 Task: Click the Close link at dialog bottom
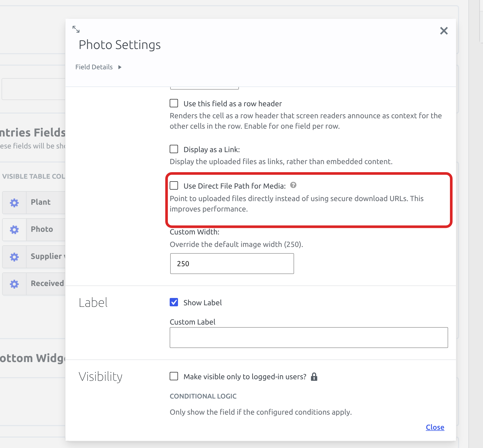coord(435,427)
